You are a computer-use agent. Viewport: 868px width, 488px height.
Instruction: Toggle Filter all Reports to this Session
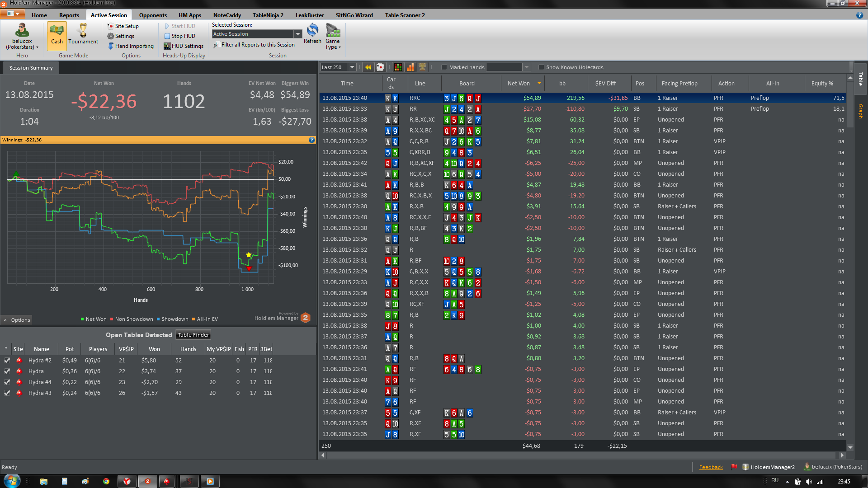tap(254, 45)
